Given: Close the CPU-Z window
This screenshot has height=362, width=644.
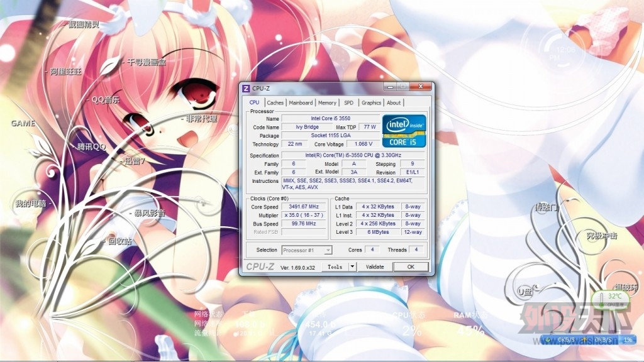Looking at the screenshot, I should click(420, 87).
